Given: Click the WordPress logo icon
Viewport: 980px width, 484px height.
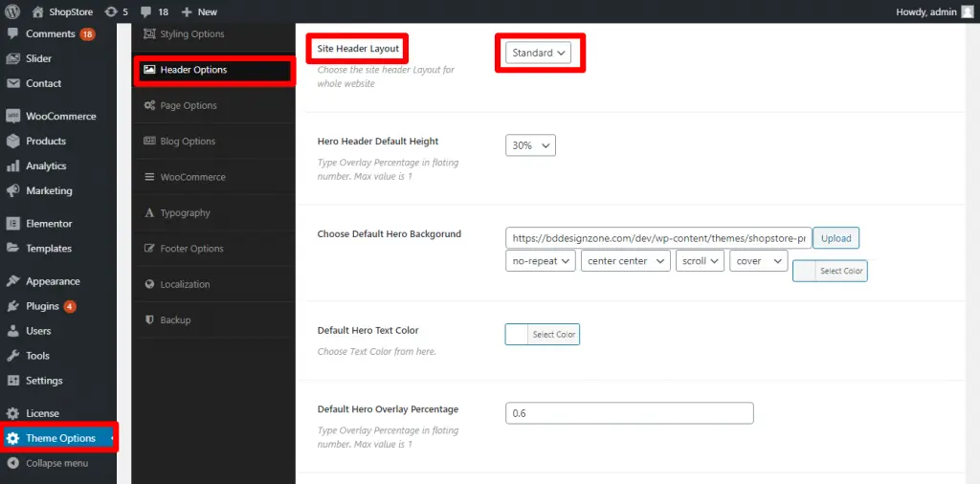Looking at the screenshot, I should [12, 11].
